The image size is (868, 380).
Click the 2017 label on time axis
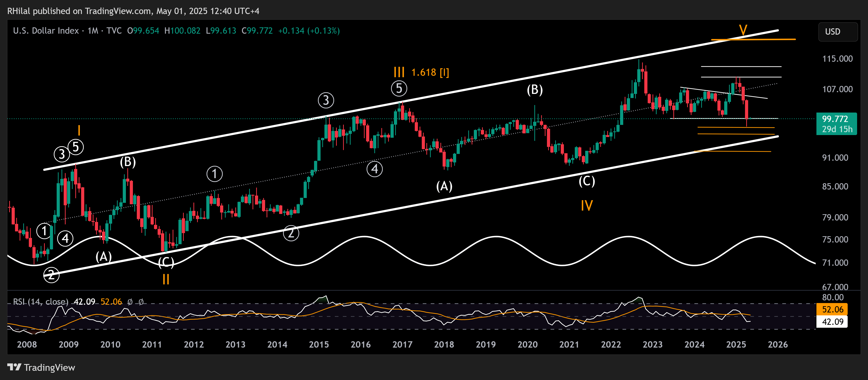pos(402,344)
